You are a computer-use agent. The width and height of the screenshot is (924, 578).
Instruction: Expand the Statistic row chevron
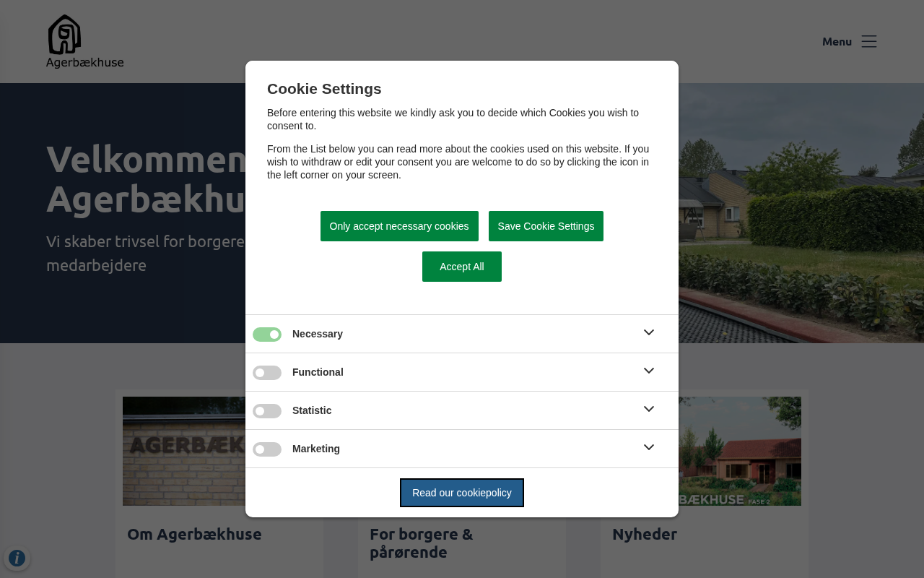649,409
